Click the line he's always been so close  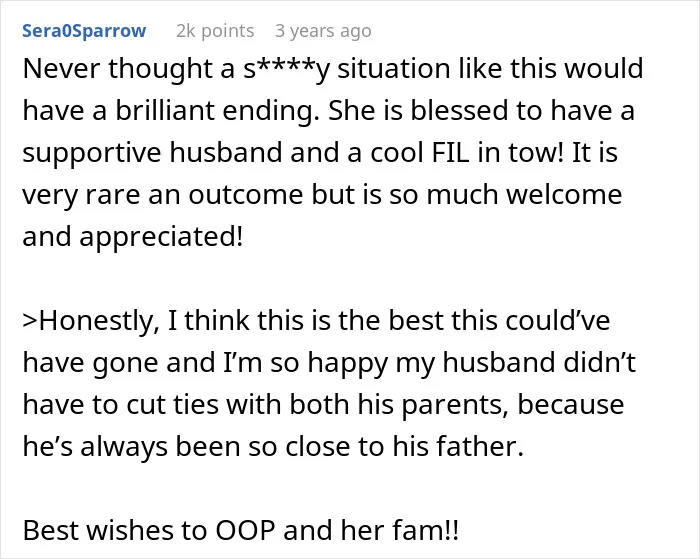pos(273,446)
